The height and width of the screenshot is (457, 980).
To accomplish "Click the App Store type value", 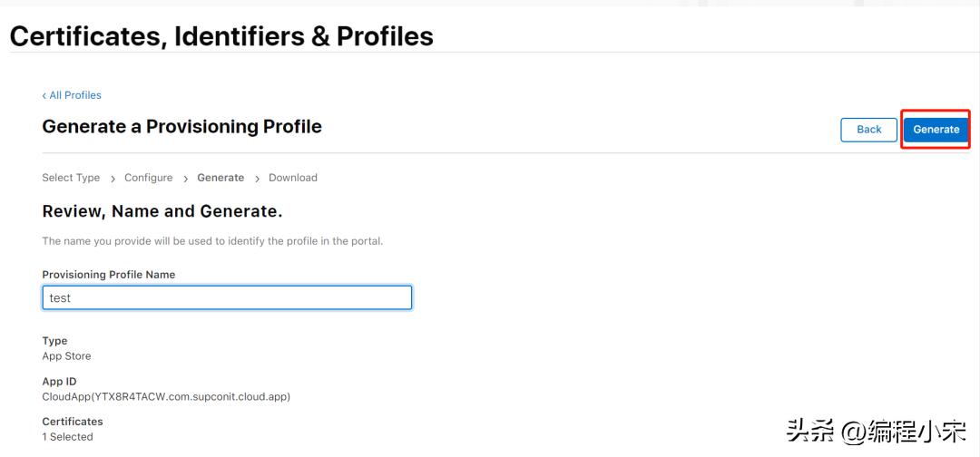I will pos(66,356).
